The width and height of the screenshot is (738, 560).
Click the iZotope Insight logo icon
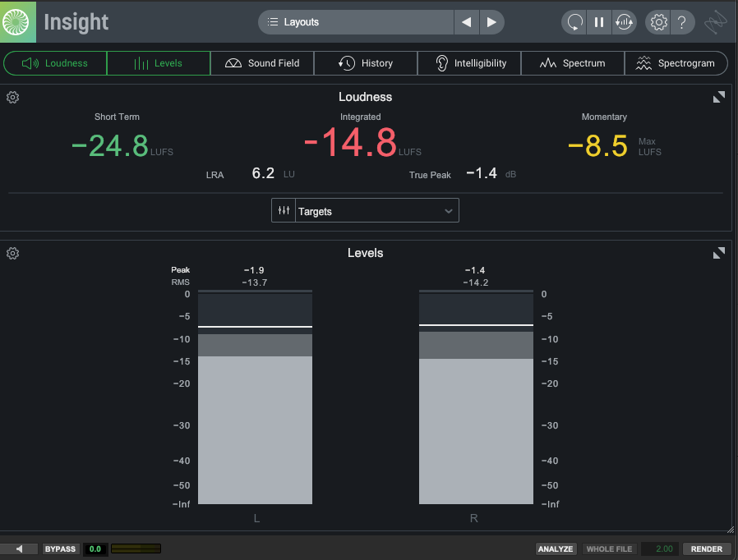pos(17,21)
